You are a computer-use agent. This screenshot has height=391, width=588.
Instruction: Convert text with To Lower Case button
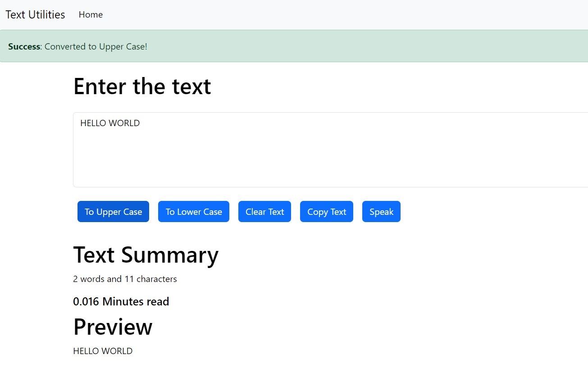[x=194, y=212]
